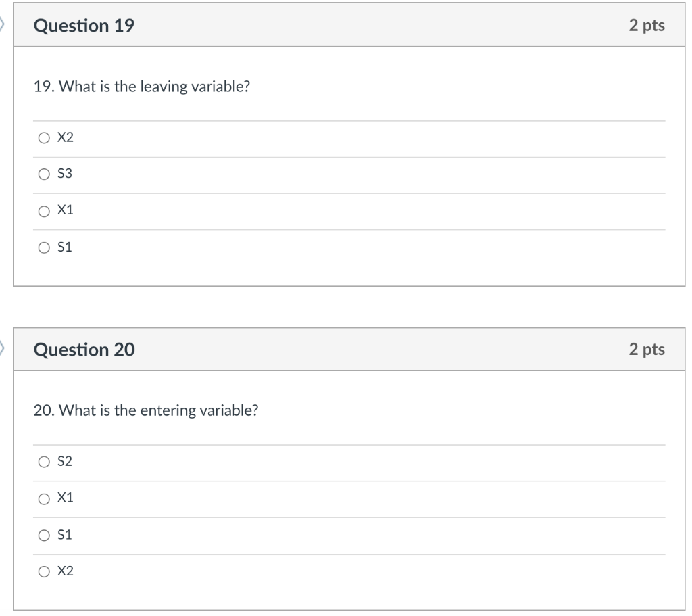692x616 pixels.
Task: Select the S3 answer for Question 19
Action: (x=43, y=174)
